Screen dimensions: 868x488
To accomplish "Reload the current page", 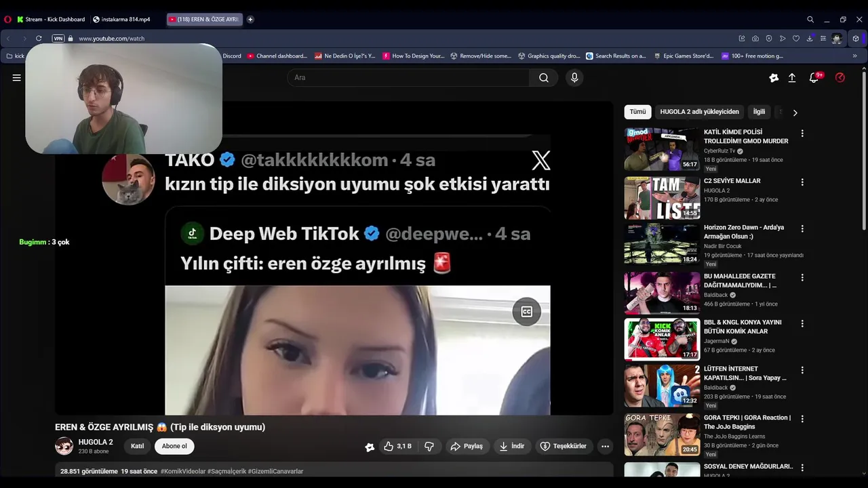I will [x=39, y=39].
